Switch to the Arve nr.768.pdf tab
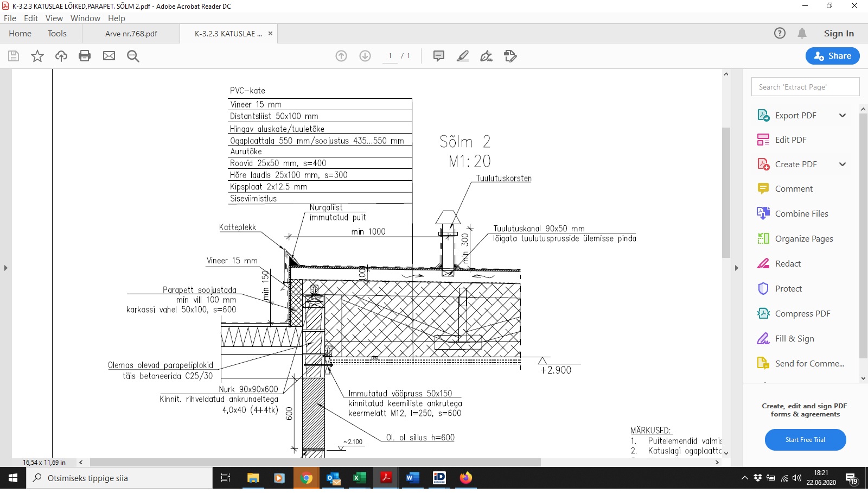This screenshot has width=868, height=493. click(131, 34)
